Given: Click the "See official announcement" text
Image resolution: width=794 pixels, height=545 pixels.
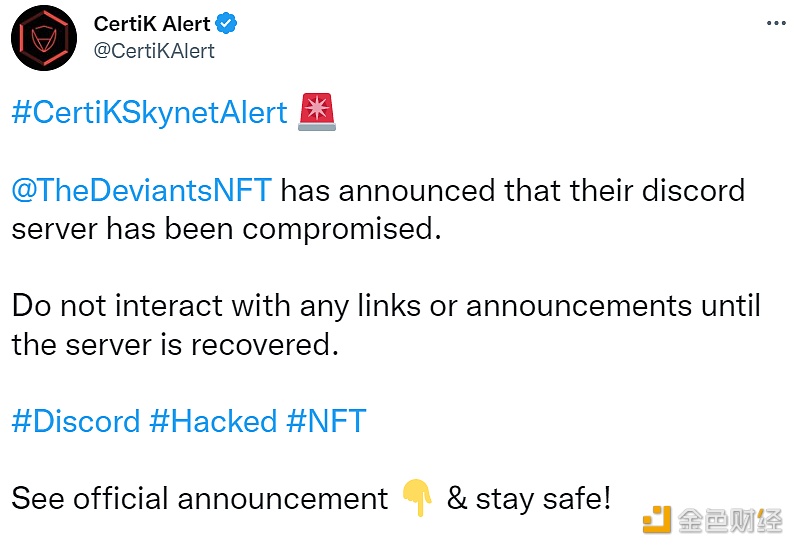Looking at the screenshot, I should coord(200,498).
